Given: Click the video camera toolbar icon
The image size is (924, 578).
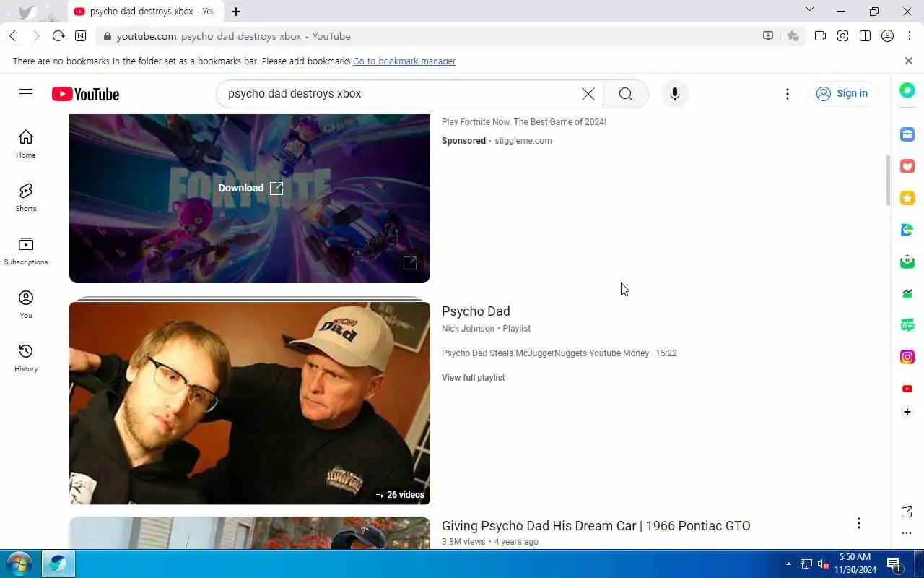Looking at the screenshot, I should (x=820, y=36).
